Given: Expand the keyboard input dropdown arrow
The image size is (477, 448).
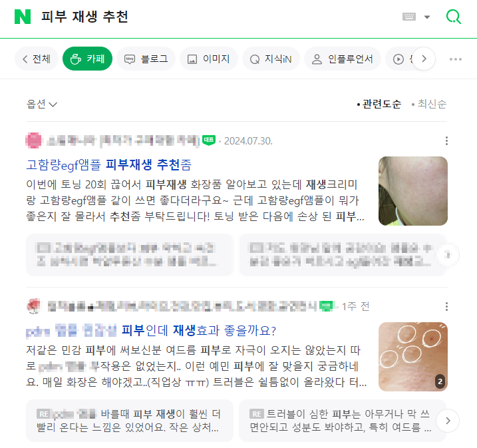Looking at the screenshot, I should click(x=427, y=17).
